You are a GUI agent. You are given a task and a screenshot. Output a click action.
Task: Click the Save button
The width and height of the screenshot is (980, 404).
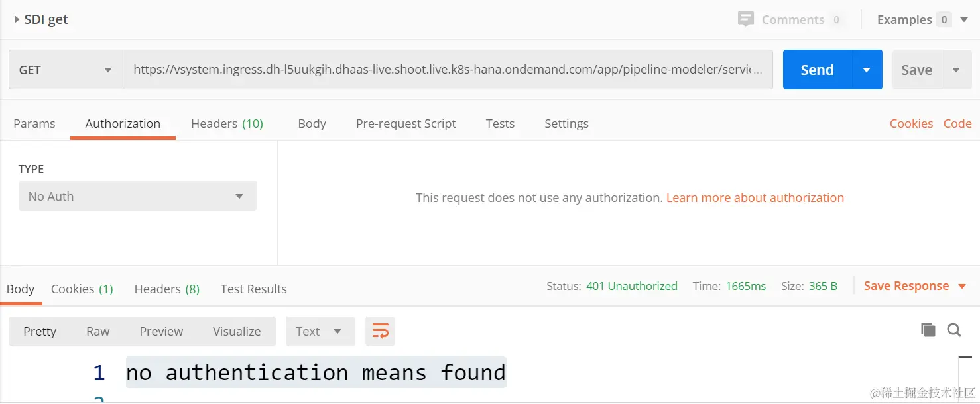[916, 70]
